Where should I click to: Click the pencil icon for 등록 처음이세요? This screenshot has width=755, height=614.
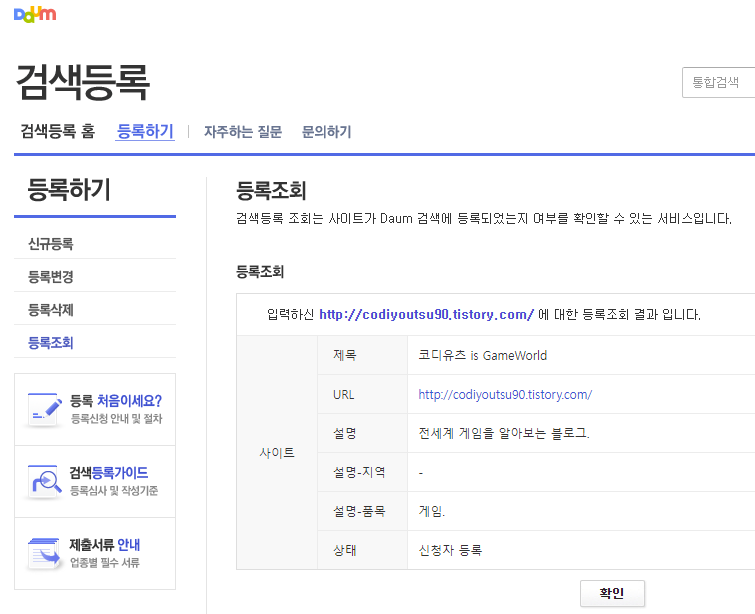(45, 410)
